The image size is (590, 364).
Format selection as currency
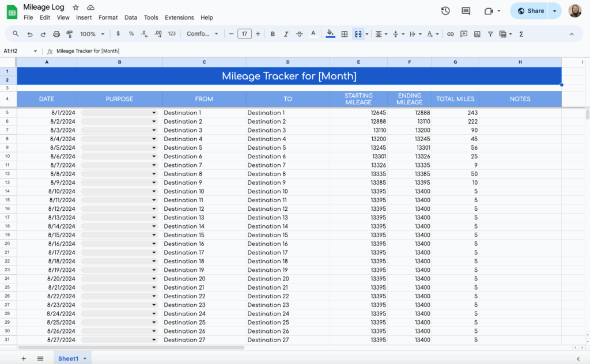[117, 34]
